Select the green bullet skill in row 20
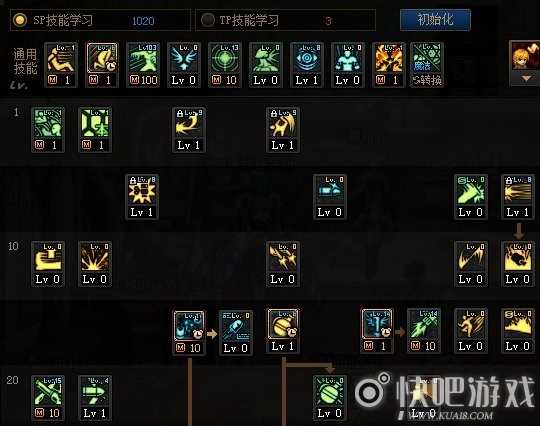The image size is (540, 426). point(95,398)
